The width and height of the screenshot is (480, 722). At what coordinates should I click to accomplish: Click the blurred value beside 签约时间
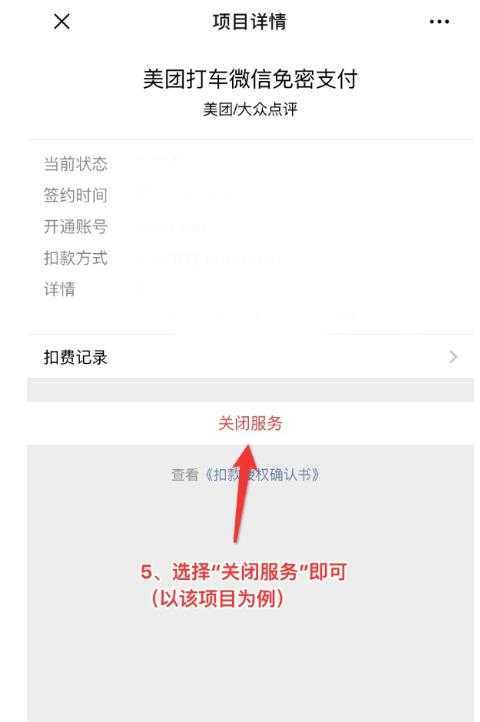pyautogui.click(x=187, y=195)
